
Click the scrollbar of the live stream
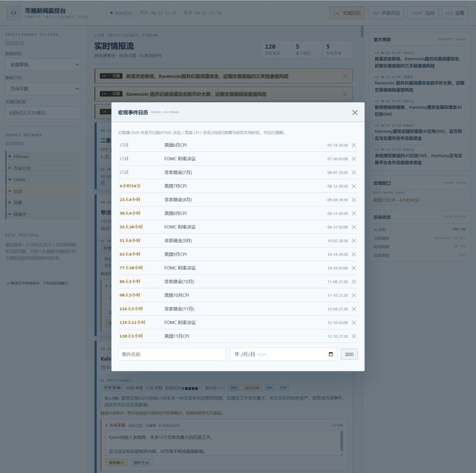pyautogui.click(x=362, y=31)
